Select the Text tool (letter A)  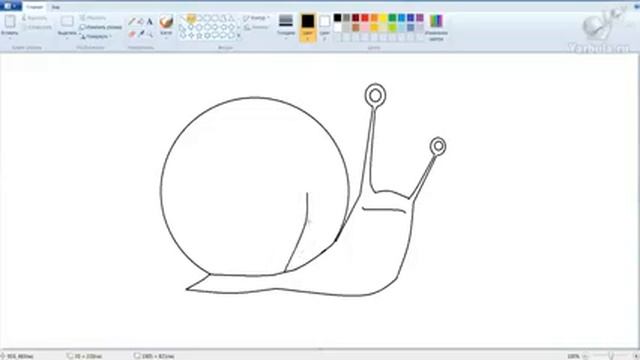point(150,21)
